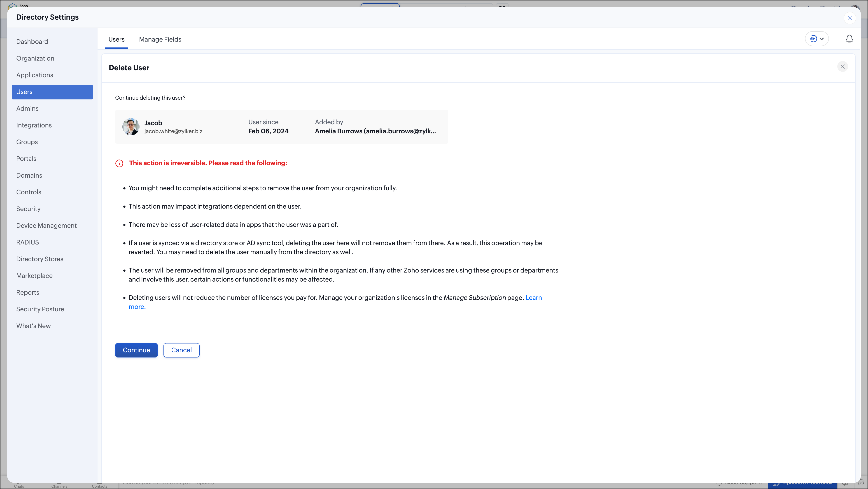
Task: Close the Directory Settings dialog
Action: pyautogui.click(x=849, y=18)
